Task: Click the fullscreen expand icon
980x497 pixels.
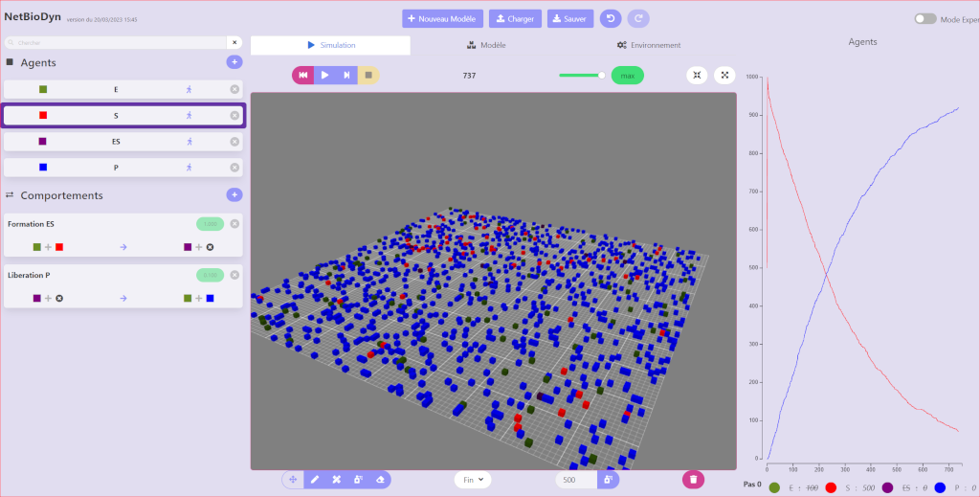Action: (x=724, y=75)
